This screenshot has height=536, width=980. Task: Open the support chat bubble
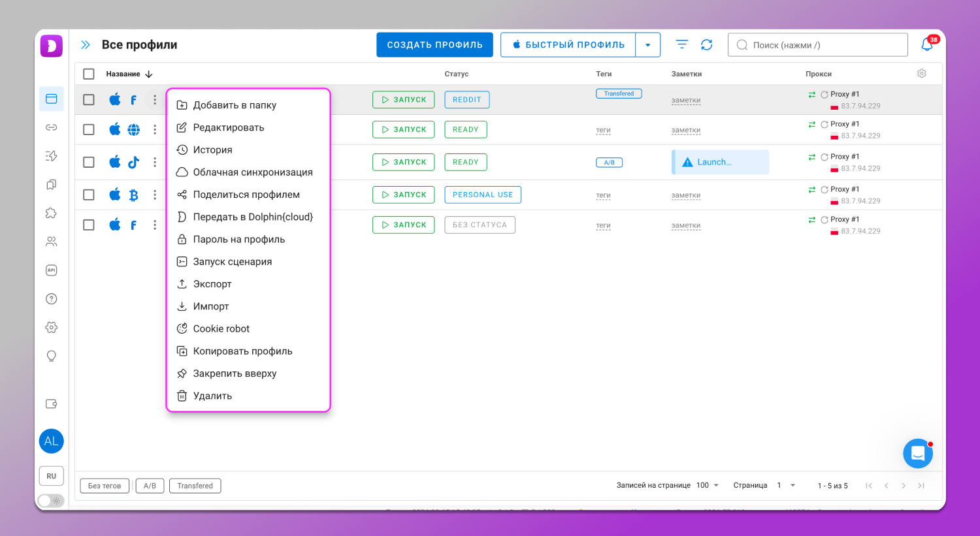(x=917, y=453)
